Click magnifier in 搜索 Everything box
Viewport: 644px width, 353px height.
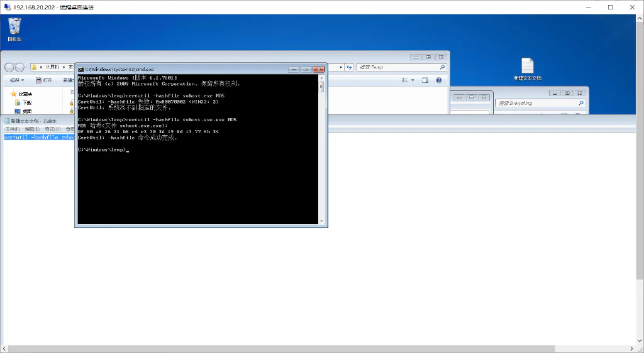pyautogui.click(x=581, y=103)
